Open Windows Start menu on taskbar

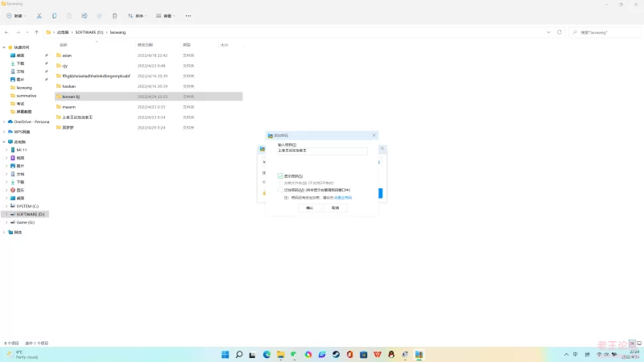[x=225, y=354]
